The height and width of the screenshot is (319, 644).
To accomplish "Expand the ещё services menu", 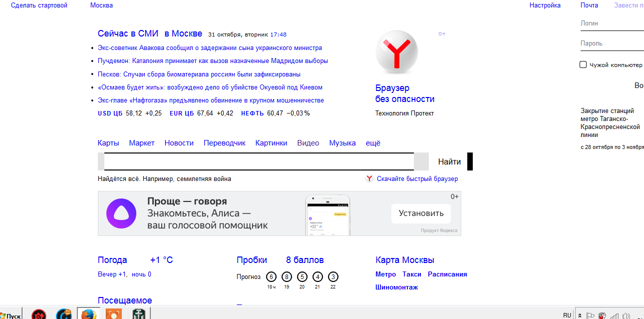I will 373,143.
